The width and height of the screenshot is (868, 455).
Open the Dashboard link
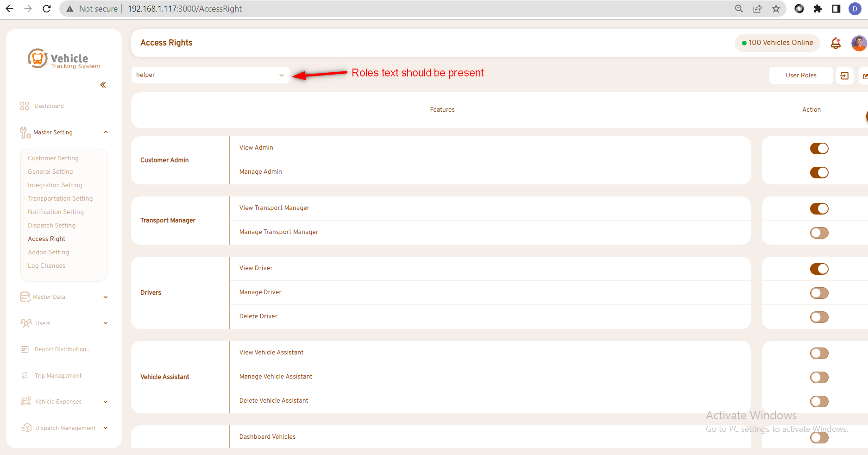tap(49, 106)
